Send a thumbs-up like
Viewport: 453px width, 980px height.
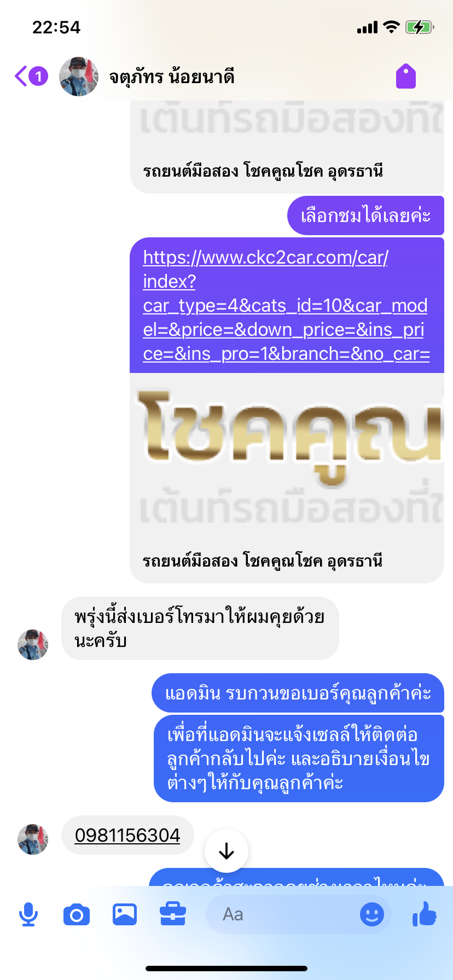click(425, 913)
